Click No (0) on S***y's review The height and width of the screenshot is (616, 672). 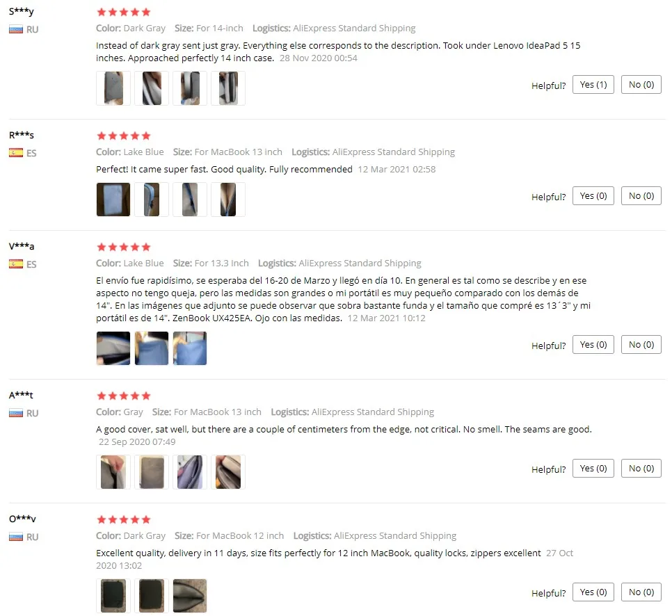click(x=641, y=84)
